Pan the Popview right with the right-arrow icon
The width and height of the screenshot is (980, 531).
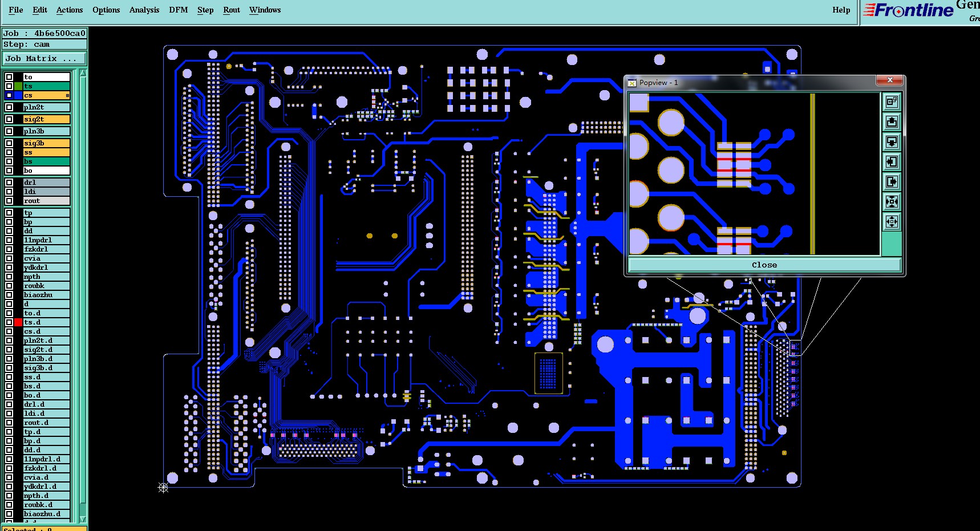[x=892, y=182]
